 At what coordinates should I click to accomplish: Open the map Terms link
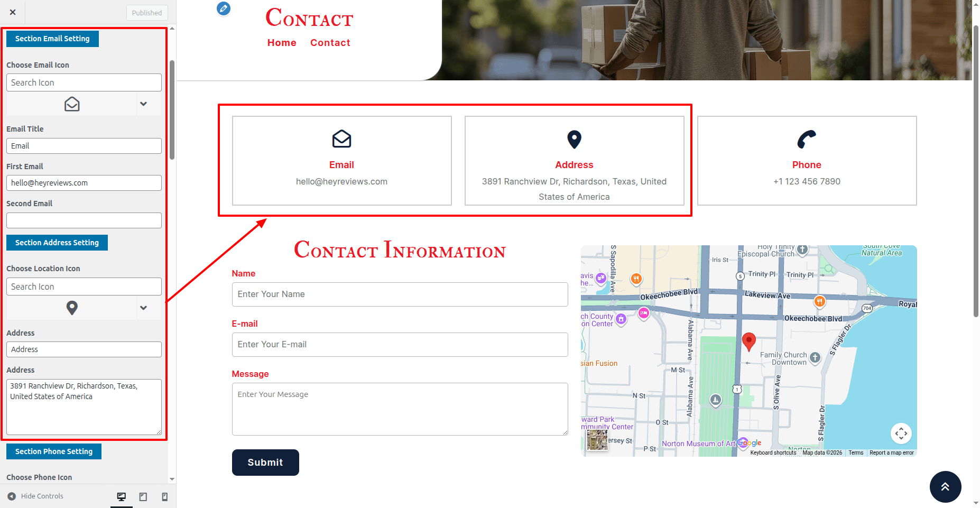click(856, 452)
